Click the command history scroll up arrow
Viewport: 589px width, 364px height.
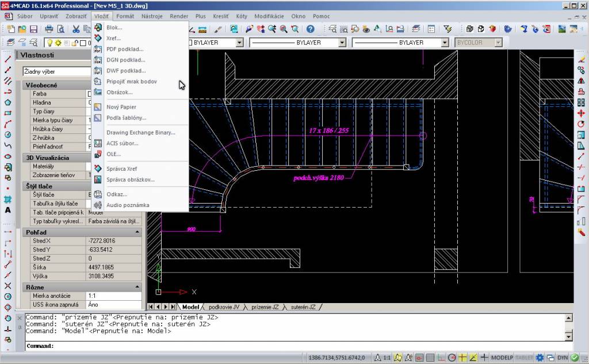[569, 318]
